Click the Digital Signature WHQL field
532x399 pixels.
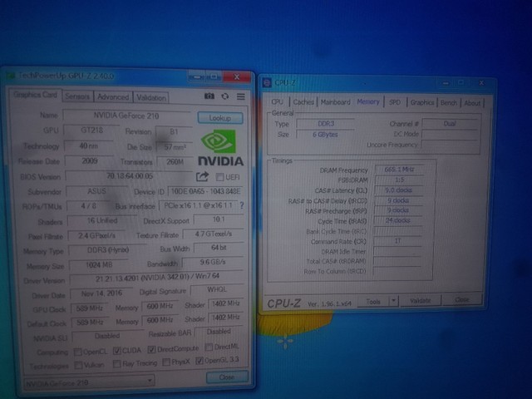click(x=217, y=289)
